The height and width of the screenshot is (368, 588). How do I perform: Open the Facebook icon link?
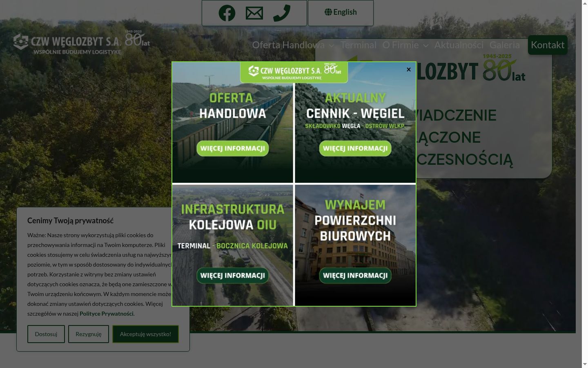227,13
